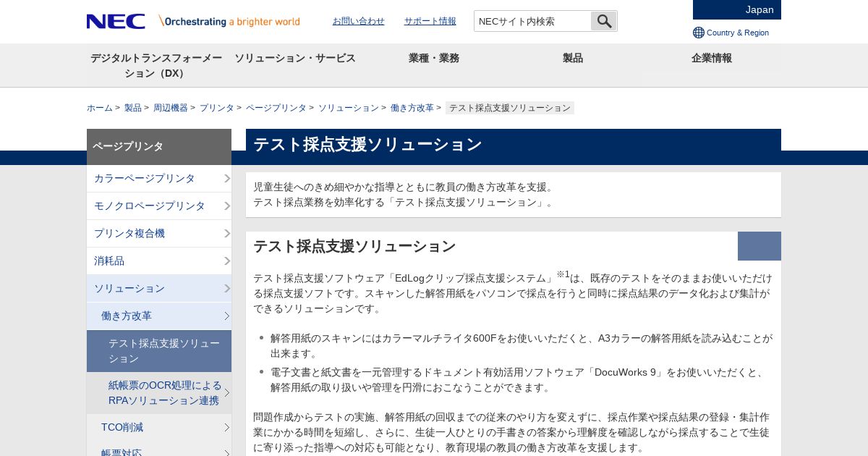Click the 帳票対応 item in the sidebar
This screenshot has height=456, width=868.
tap(159, 450)
